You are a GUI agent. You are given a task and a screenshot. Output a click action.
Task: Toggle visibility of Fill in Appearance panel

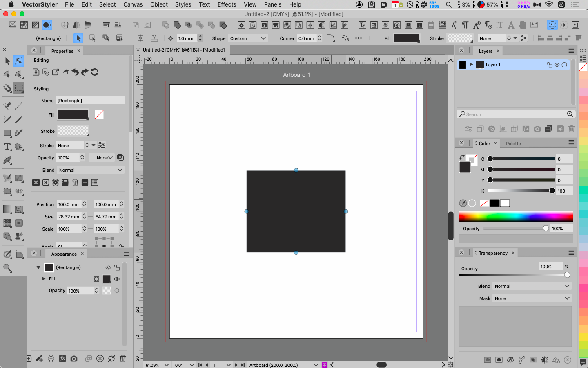[117, 279]
